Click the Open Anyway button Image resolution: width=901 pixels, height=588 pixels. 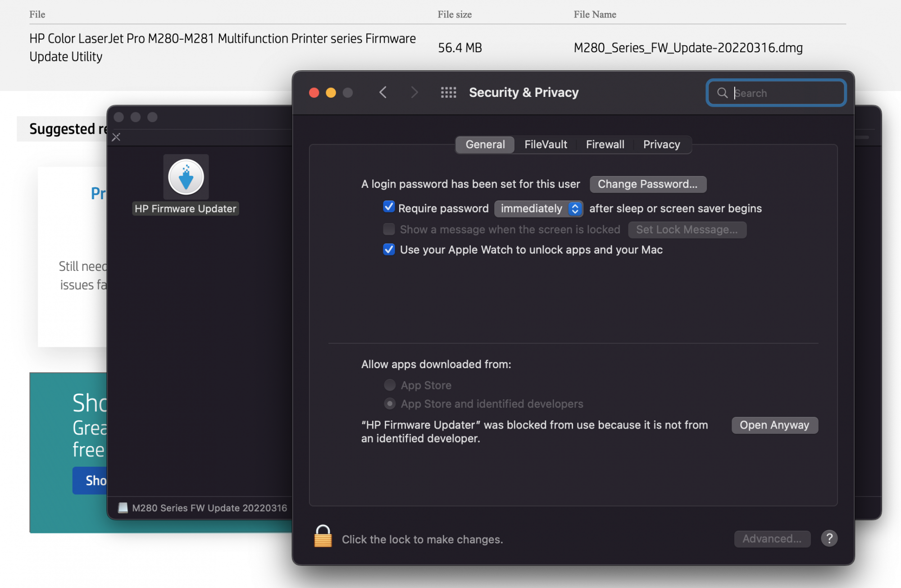click(x=774, y=425)
